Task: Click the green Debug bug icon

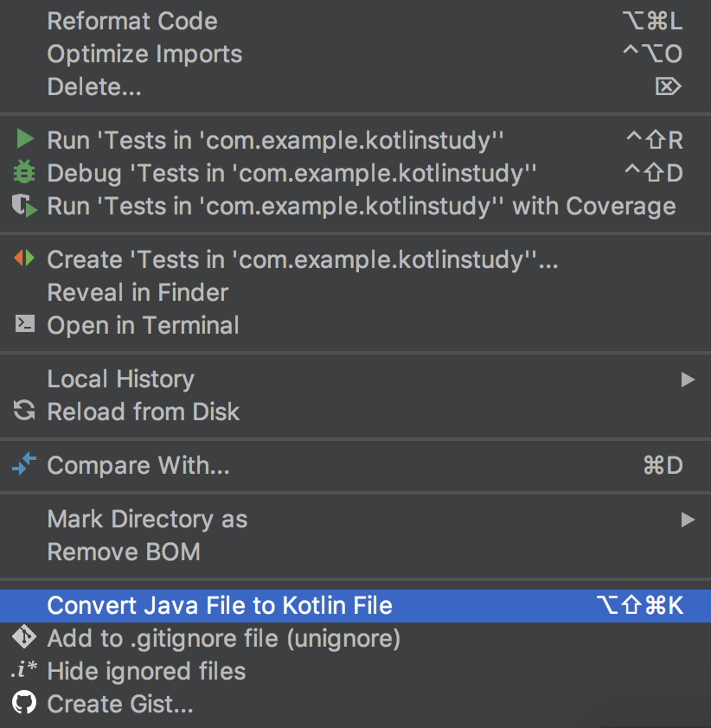Action: [x=24, y=172]
